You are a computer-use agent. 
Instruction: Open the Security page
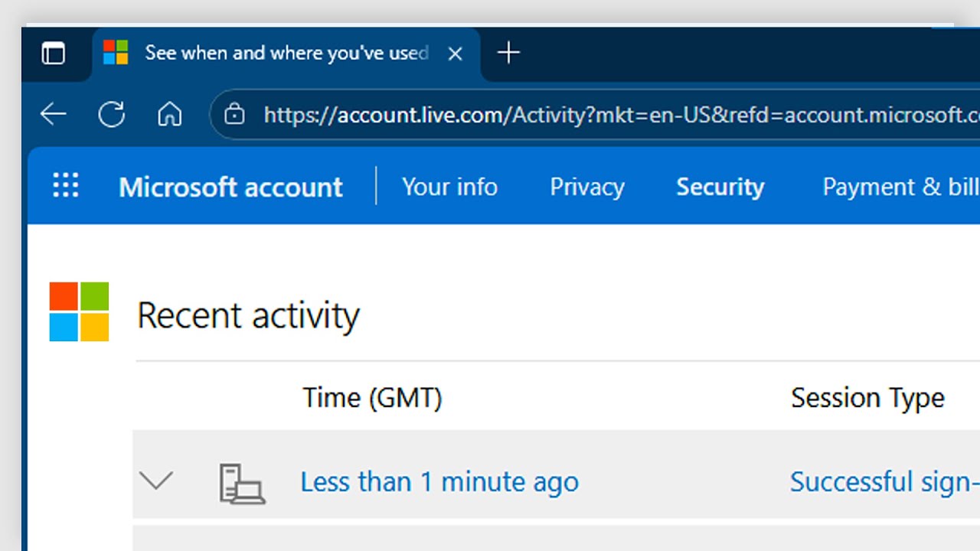(720, 187)
